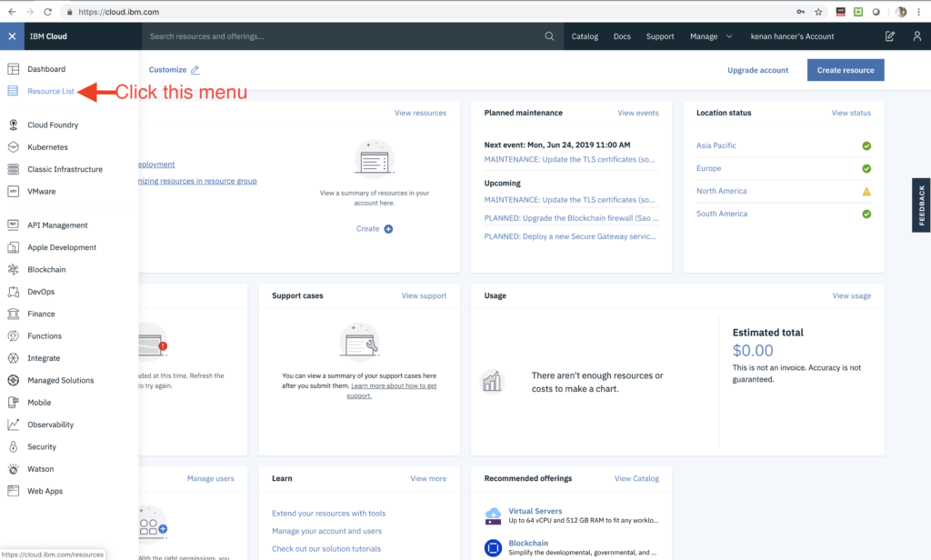Image resolution: width=931 pixels, height=560 pixels.
Task: Click the Virtual Servers offering
Action: 535,511
